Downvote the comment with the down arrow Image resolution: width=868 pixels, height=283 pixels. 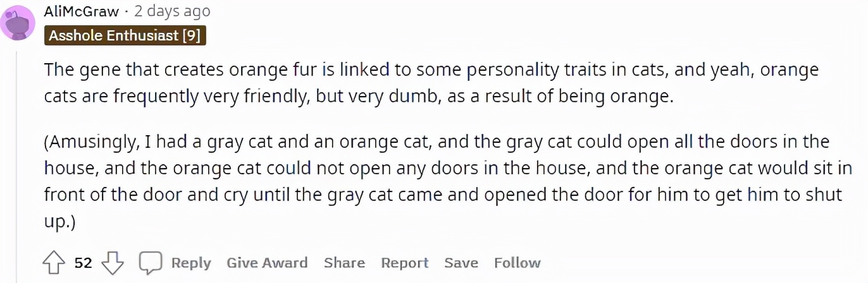[x=113, y=263]
